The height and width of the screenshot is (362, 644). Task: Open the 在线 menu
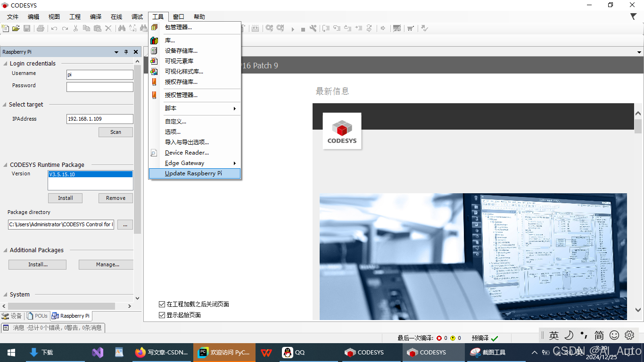click(x=116, y=17)
